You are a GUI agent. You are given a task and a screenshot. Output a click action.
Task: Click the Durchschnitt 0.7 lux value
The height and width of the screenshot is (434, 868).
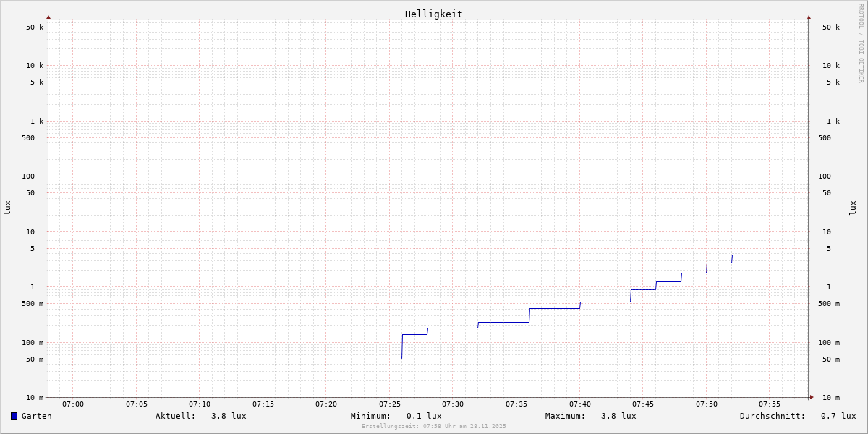(x=838, y=416)
